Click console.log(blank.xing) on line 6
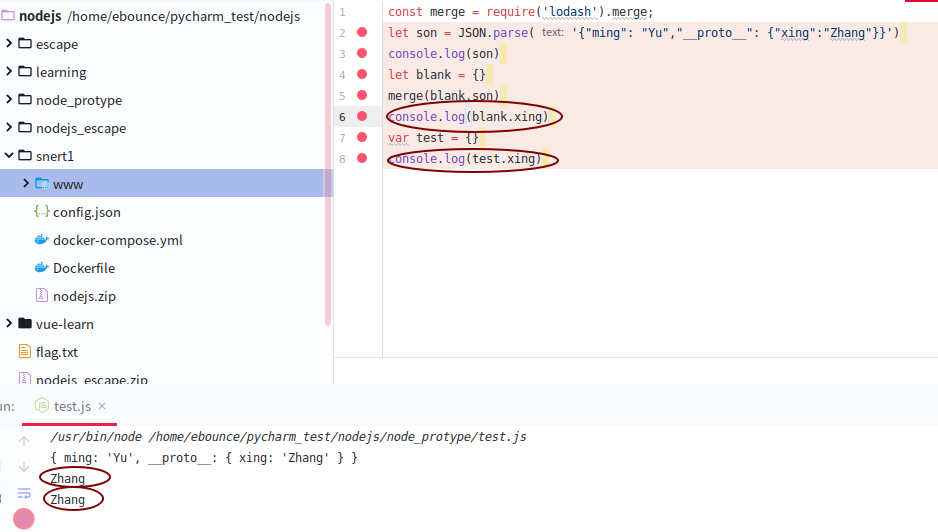Image resolution: width=938 pixels, height=532 pixels. pos(468,117)
